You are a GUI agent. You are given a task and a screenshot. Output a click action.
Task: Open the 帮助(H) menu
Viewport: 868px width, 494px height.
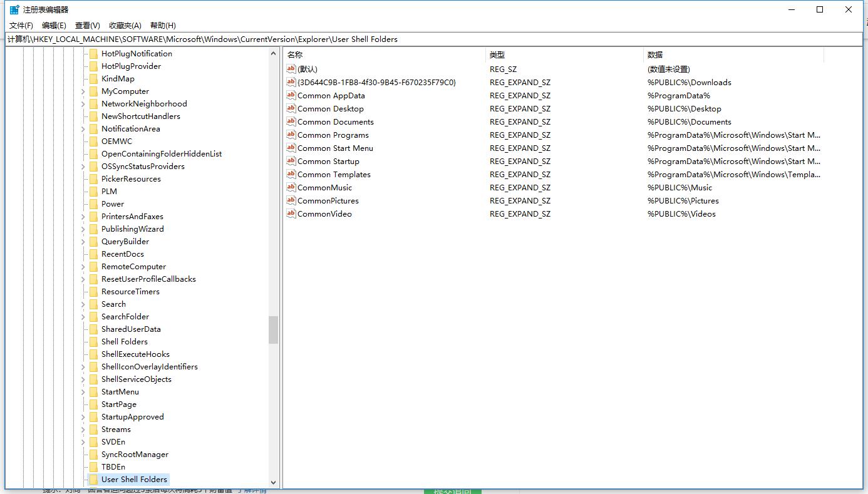click(163, 25)
